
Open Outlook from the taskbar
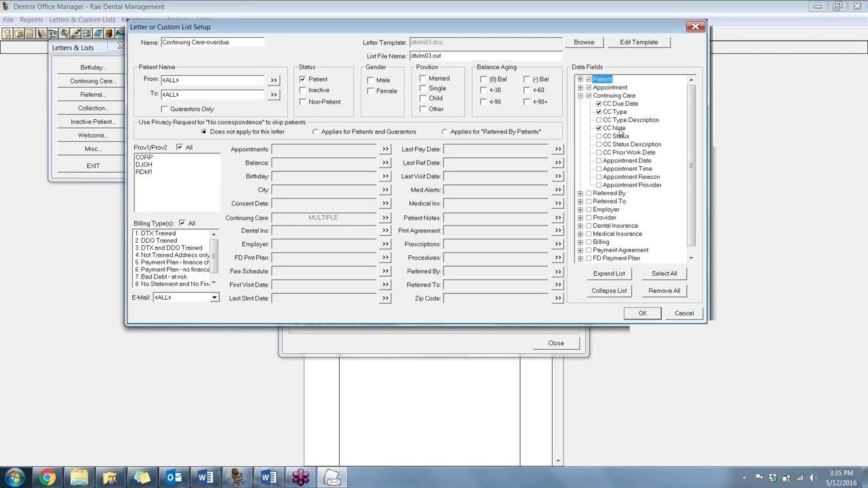(174, 477)
